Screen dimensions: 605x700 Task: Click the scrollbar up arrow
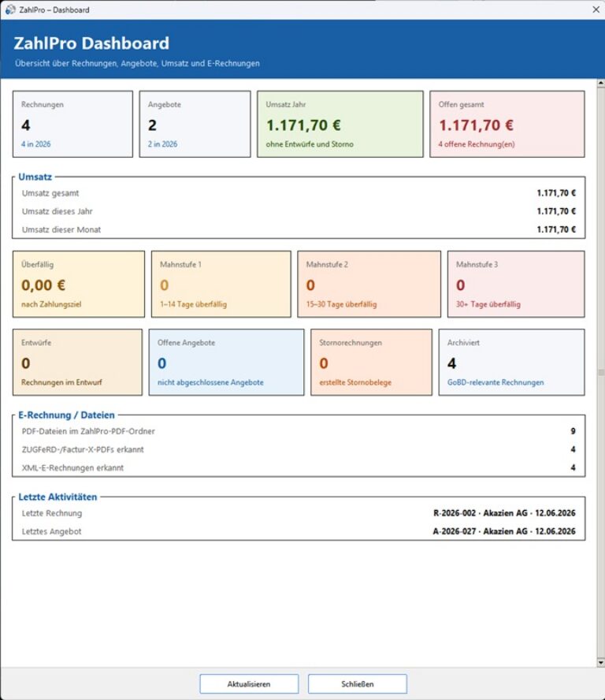click(x=600, y=84)
